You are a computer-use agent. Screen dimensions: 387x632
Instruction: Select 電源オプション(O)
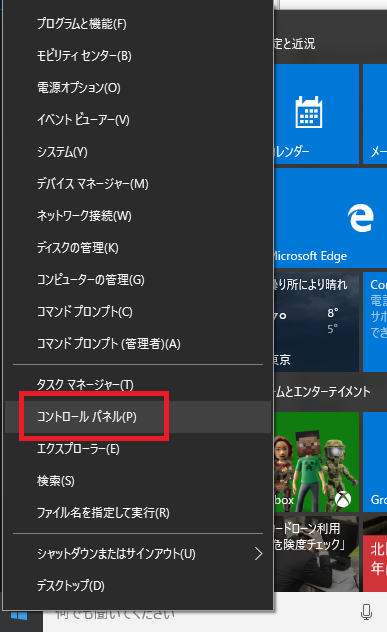tap(138, 87)
